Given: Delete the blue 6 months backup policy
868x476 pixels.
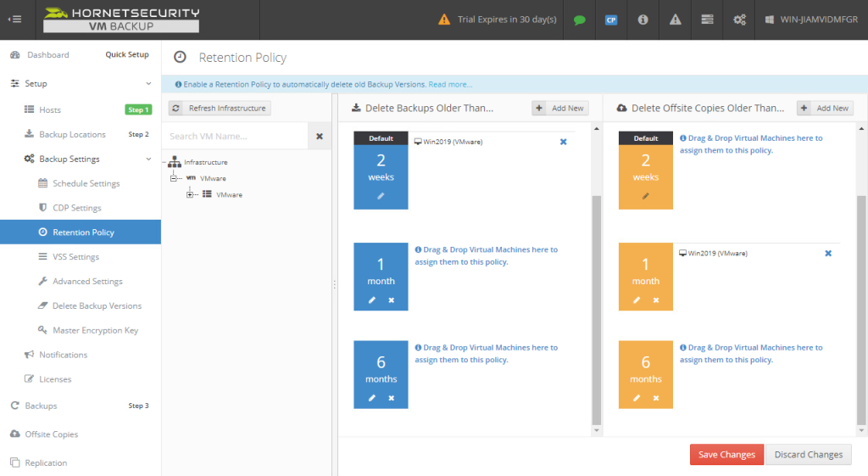Looking at the screenshot, I should tap(392, 398).
